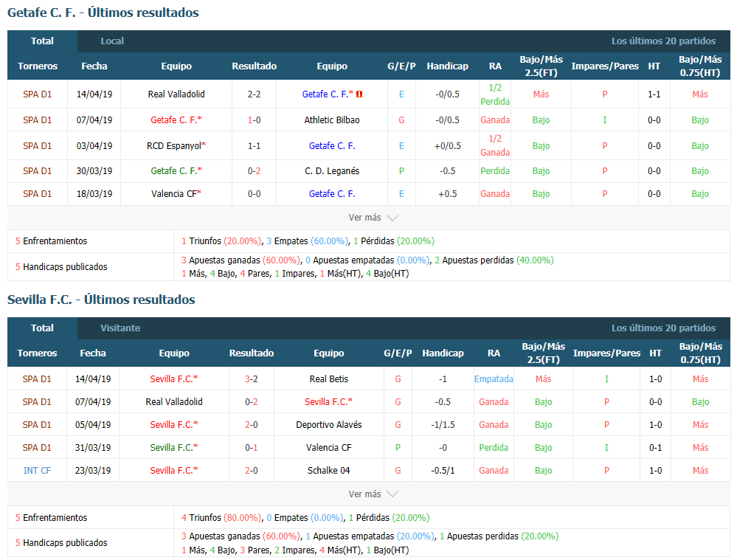Click the Sevilla 'Impares/Pares' column header
Screen dimensions: 737x560
[607, 353]
